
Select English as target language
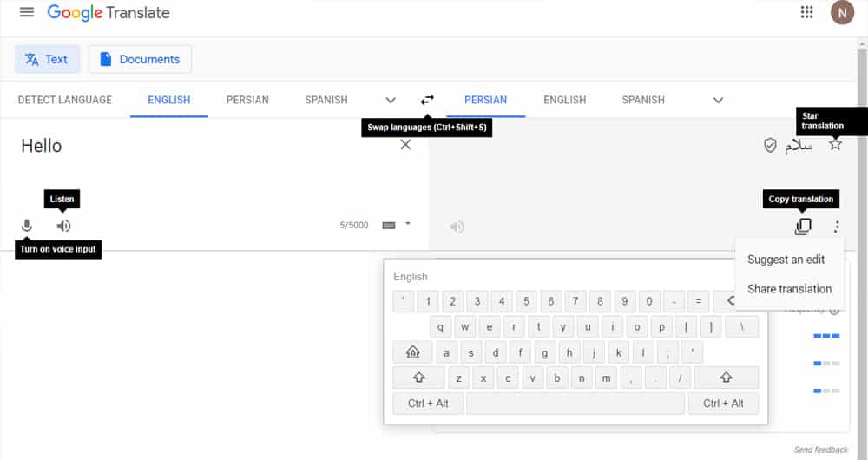click(x=565, y=100)
